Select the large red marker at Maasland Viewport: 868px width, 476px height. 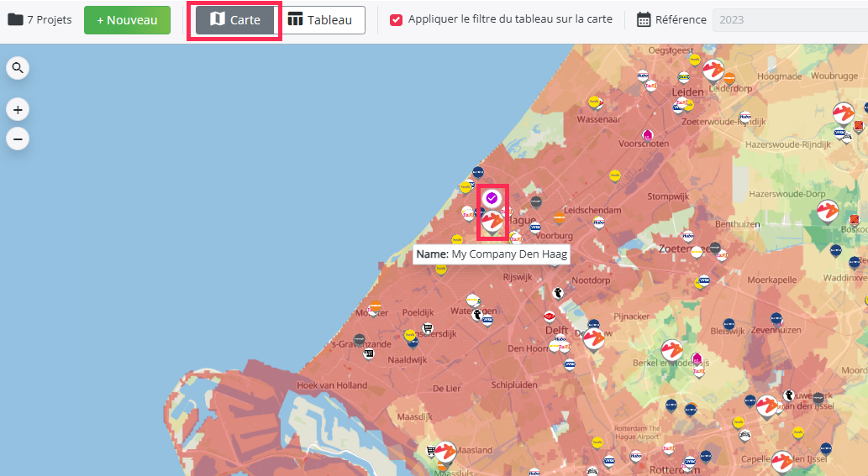point(445,452)
